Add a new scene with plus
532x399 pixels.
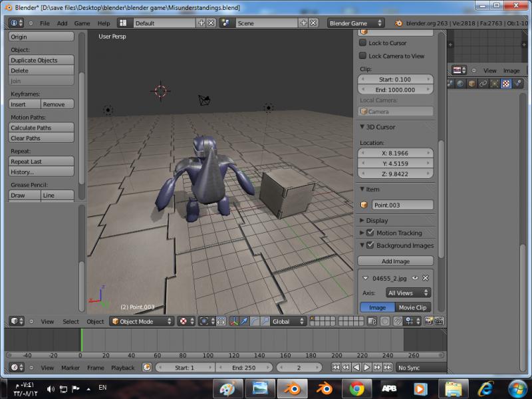304,23
